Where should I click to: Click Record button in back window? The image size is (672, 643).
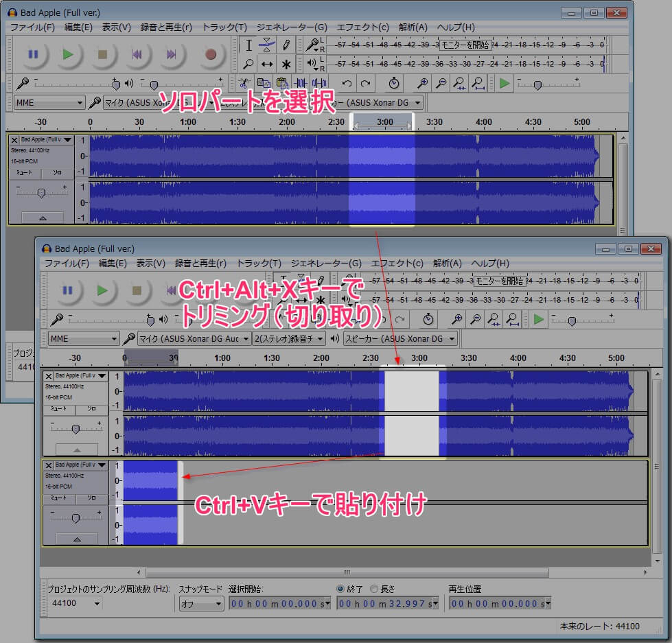click(211, 54)
